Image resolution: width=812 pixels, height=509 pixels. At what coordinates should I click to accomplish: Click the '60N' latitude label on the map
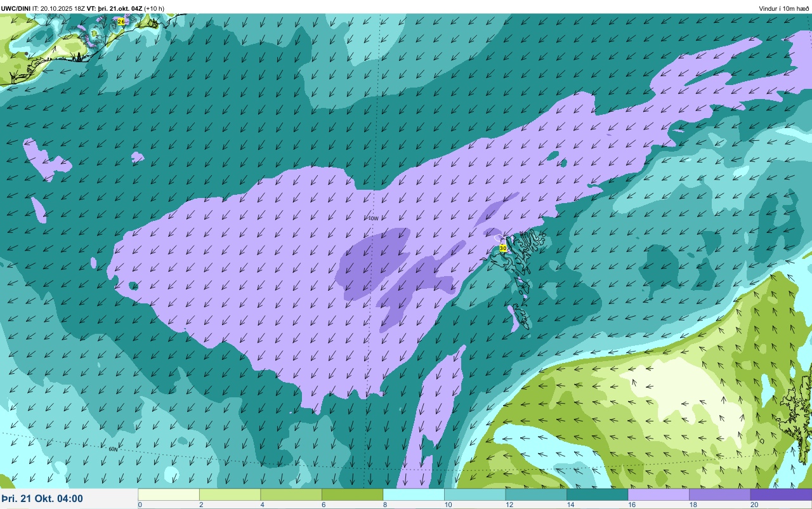tap(113, 449)
